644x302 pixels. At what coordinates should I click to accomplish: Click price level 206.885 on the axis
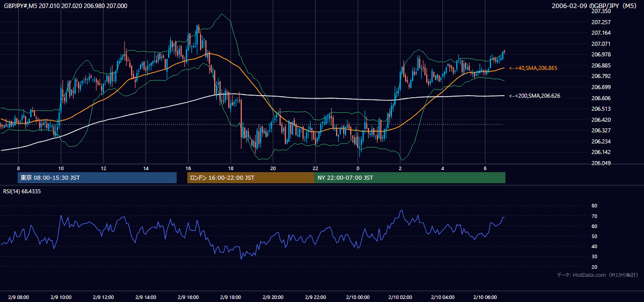tap(601, 65)
